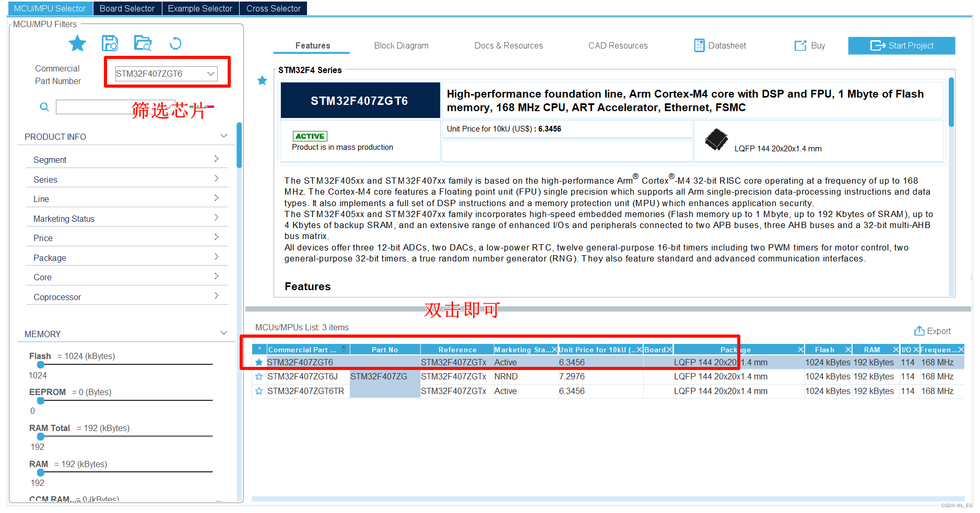Switch to the Board Selector tab

pos(127,8)
